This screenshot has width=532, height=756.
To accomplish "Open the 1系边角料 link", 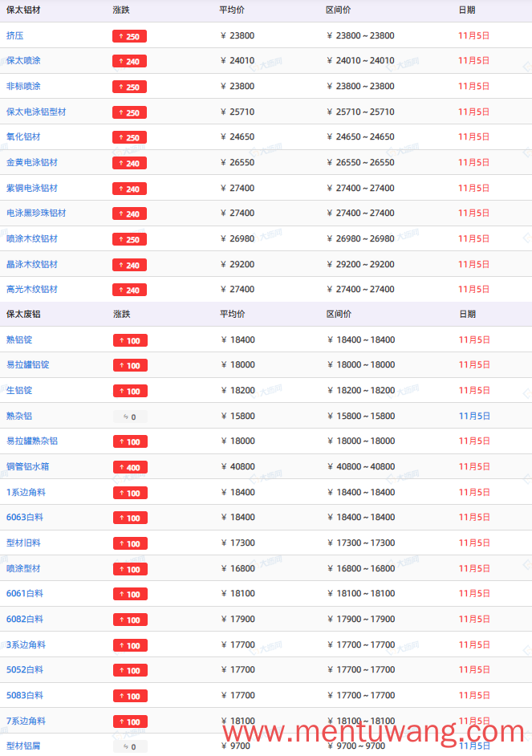I will (x=26, y=492).
